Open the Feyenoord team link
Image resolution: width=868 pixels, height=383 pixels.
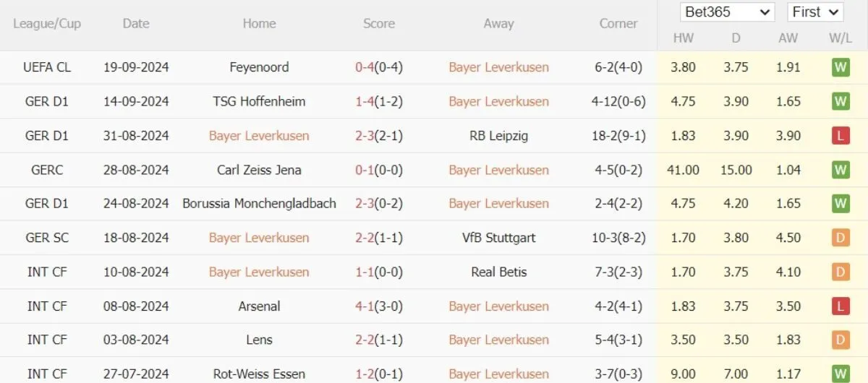[x=259, y=68]
